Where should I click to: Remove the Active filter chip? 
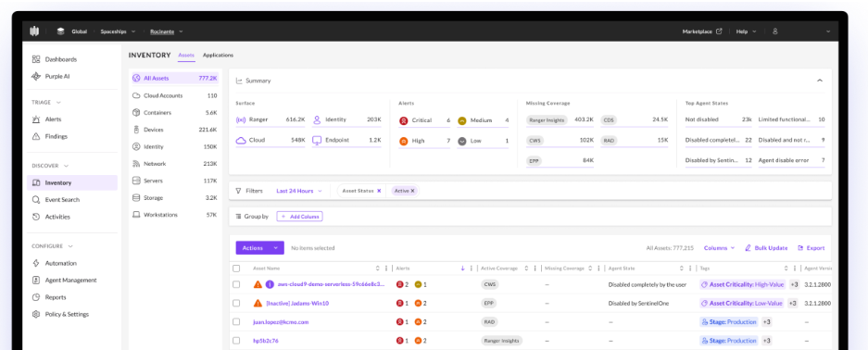[412, 191]
